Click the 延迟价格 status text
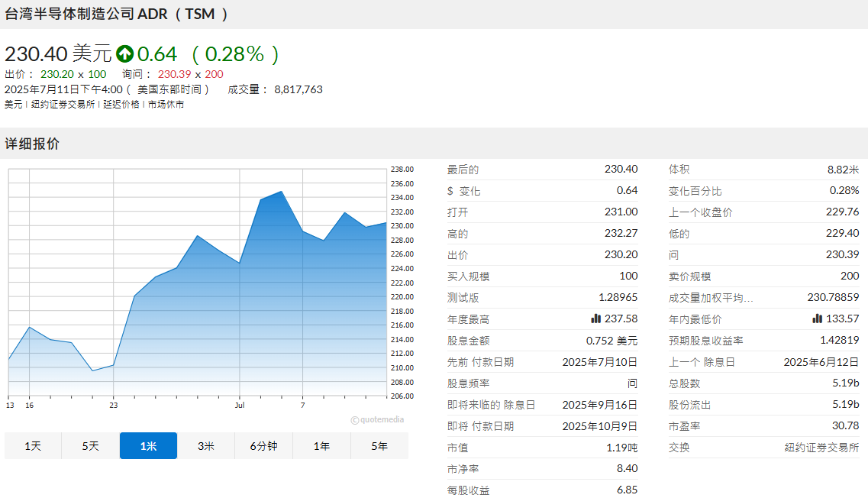Viewport: 868px width, 498px height. click(x=121, y=104)
